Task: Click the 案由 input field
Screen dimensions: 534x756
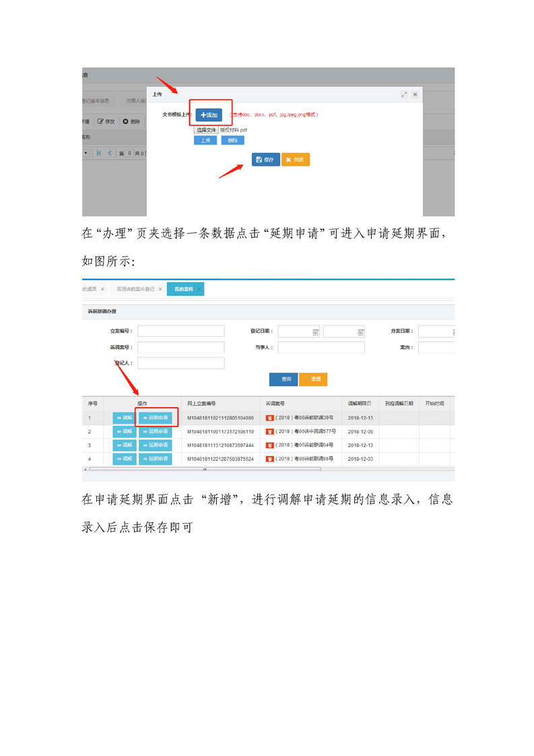Action: (x=436, y=347)
